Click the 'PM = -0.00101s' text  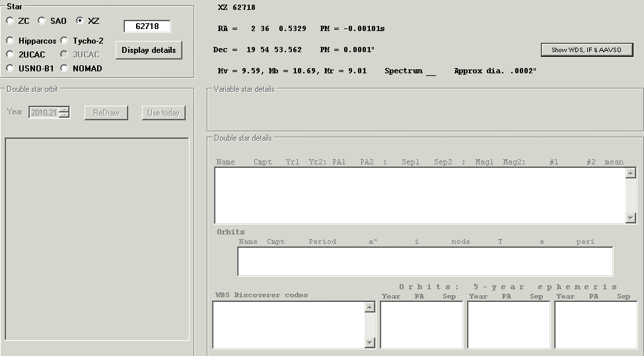click(x=353, y=29)
